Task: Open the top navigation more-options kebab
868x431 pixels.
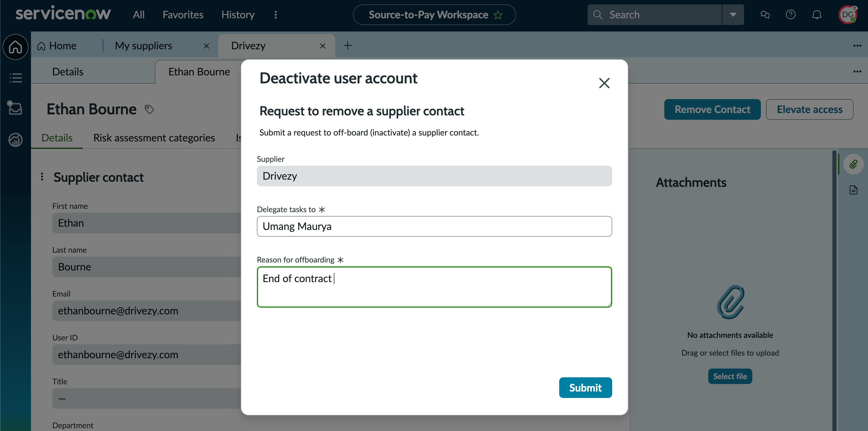Action: [x=276, y=14]
